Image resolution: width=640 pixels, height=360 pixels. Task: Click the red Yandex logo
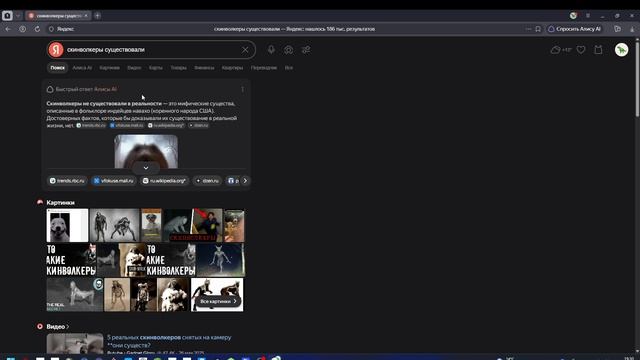[56, 50]
